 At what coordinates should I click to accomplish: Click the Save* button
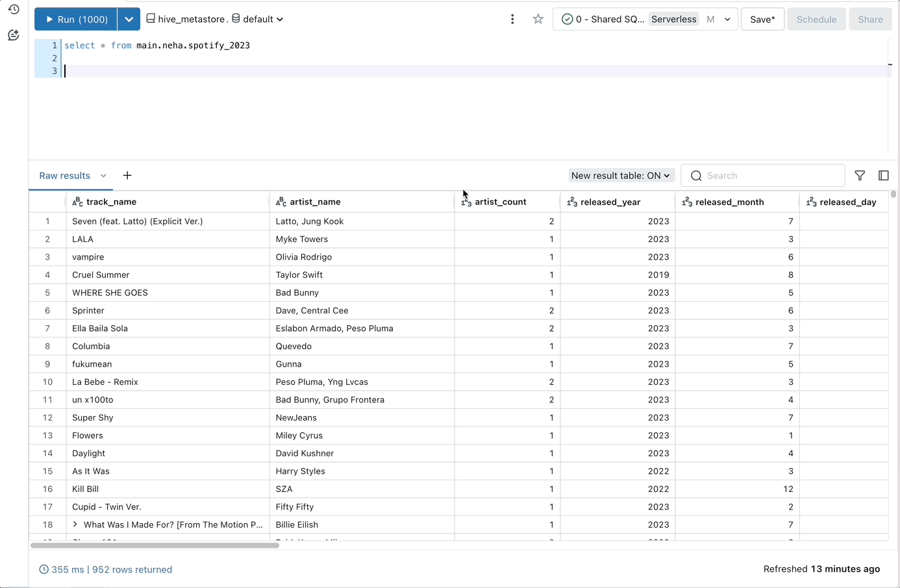click(x=762, y=19)
